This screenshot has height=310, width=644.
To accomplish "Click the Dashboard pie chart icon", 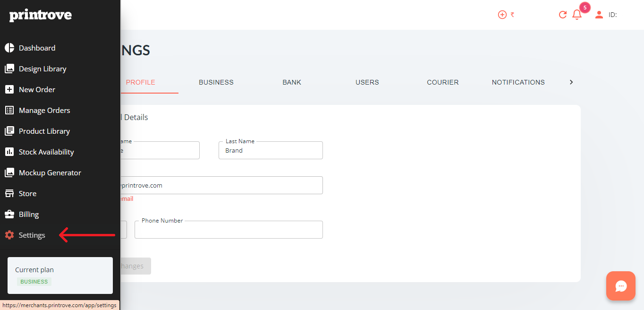I will point(9,48).
